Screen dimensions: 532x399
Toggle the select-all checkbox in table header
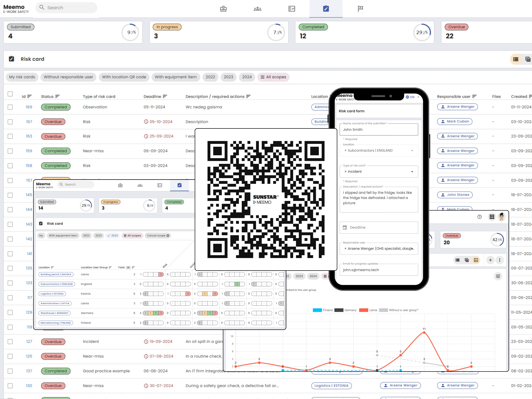pos(10,94)
